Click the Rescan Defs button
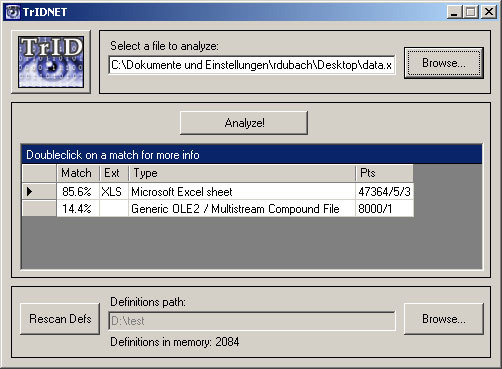This screenshot has height=369, width=502. click(60, 319)
